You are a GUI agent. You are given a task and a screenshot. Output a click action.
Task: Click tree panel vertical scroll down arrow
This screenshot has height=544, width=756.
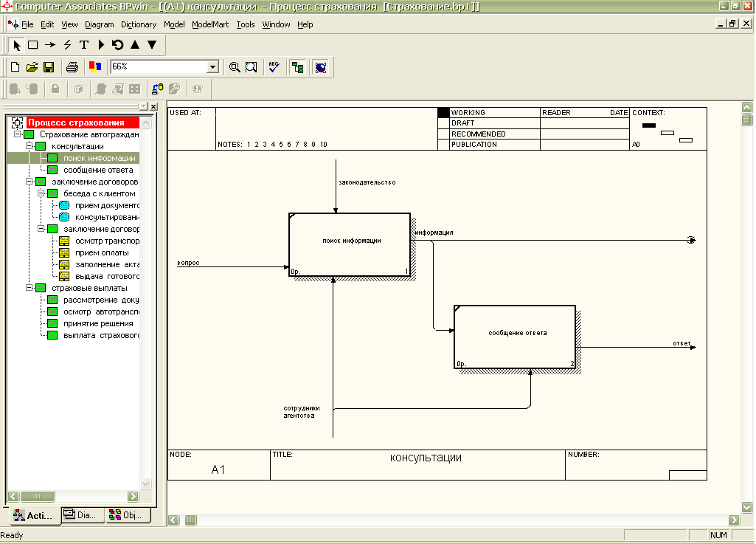click(145, 483)
